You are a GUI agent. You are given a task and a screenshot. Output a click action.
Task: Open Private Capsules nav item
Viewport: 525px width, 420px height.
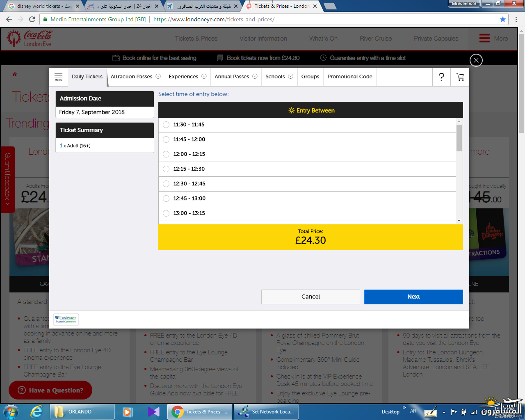pos(436,39)
